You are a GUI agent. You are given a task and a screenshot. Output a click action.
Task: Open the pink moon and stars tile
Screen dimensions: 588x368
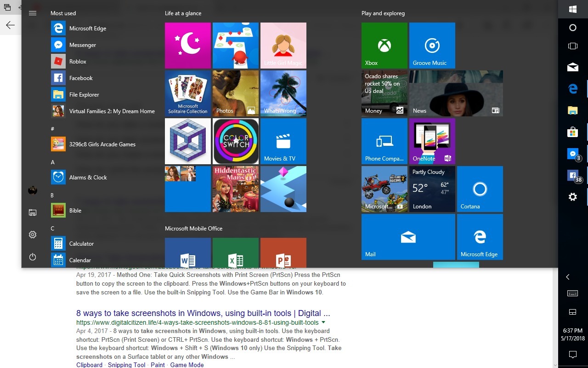coord(188,46)
